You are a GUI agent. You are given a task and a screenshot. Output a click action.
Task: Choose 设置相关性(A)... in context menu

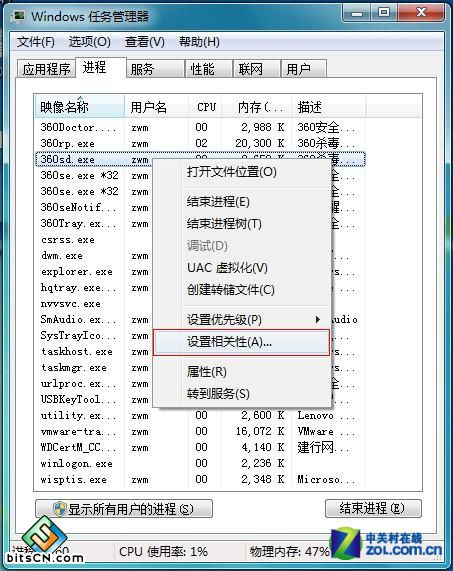click(x=242, y=342)
